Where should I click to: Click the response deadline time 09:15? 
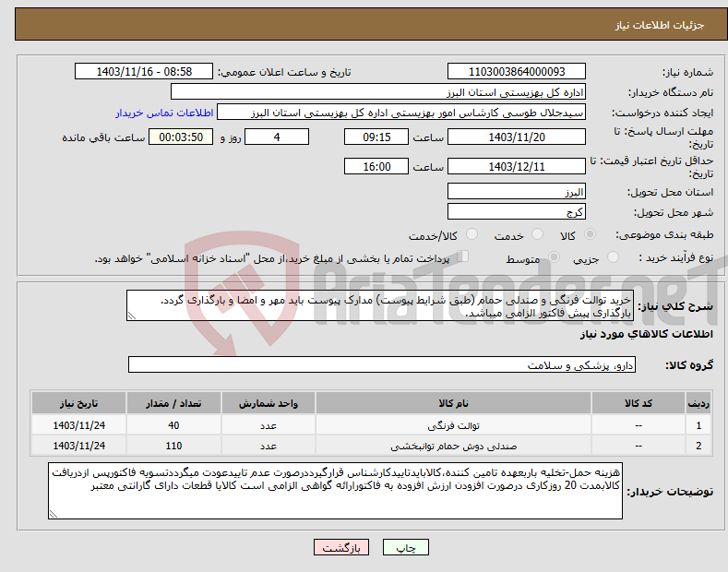[x=376, y=137]
